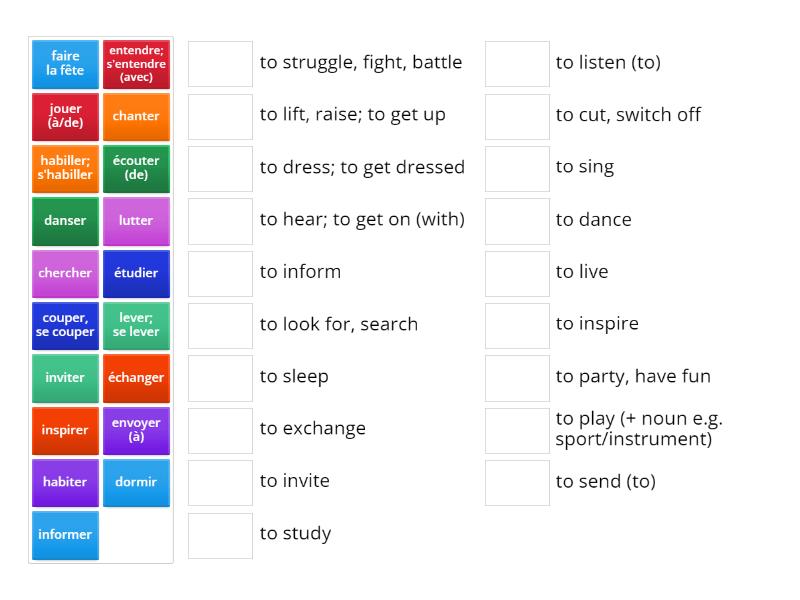Image resolution: width=800 pixels, height=600 pixels.
Task: Select the "lever; se lever" tile
Action: click(x=136, y=325)
